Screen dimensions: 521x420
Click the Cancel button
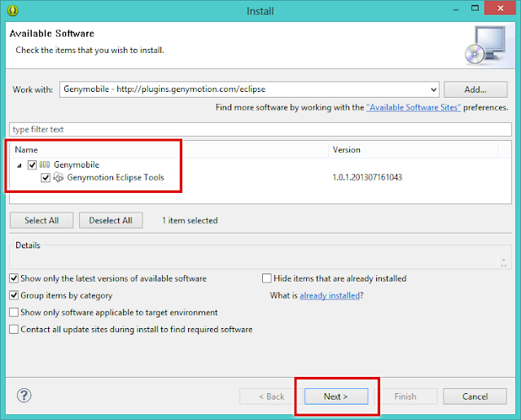pyautogui.click(x=475, y=396)
